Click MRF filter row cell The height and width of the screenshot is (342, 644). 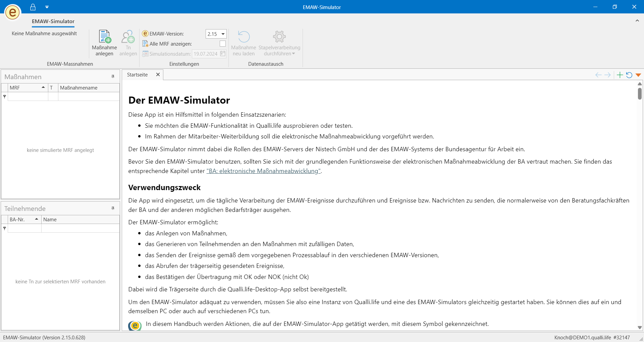click(28, 97)
